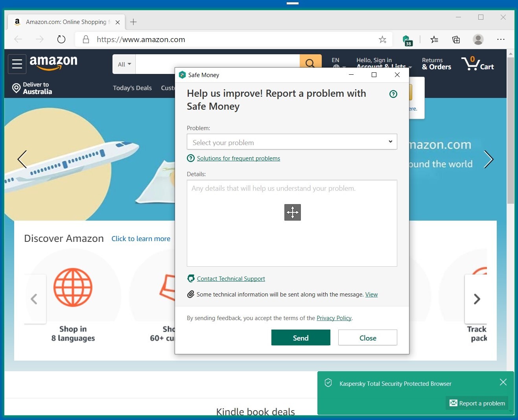Click the Shop in 8 languages caption
518x420 pixels.
point(73,333)
